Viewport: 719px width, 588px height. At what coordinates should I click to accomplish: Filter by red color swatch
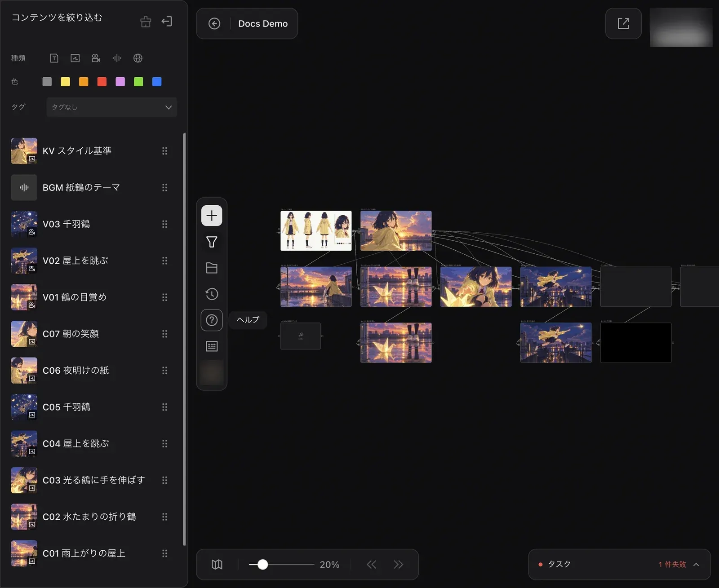102,81
